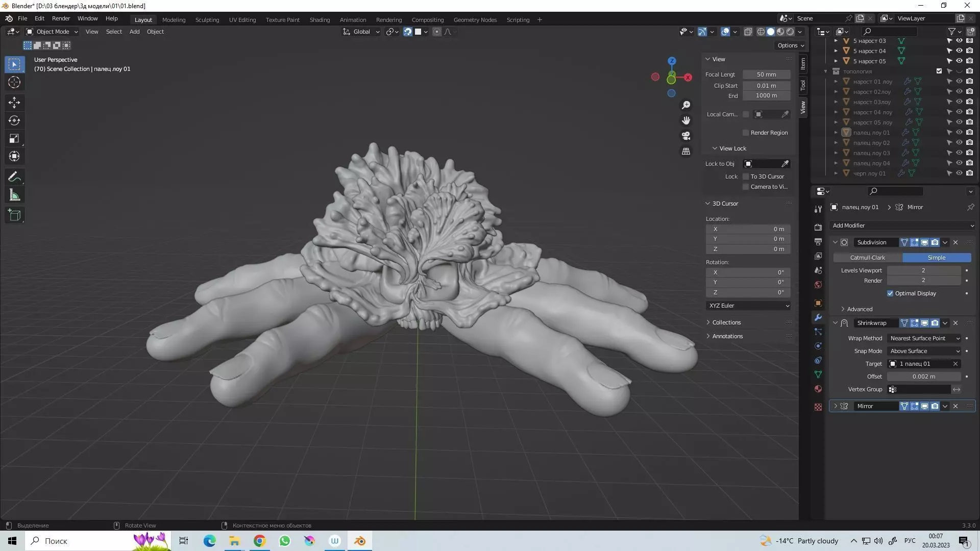Activate the Move tool
The height and width of the screenshot is (551, 980).
click(x=14, y=103)
